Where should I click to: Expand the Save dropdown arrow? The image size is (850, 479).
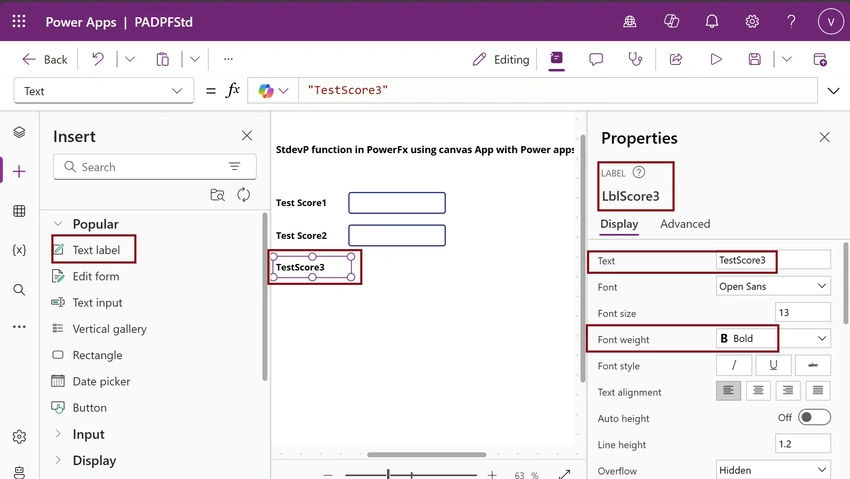pyautogui.click(x=787, y=59)
